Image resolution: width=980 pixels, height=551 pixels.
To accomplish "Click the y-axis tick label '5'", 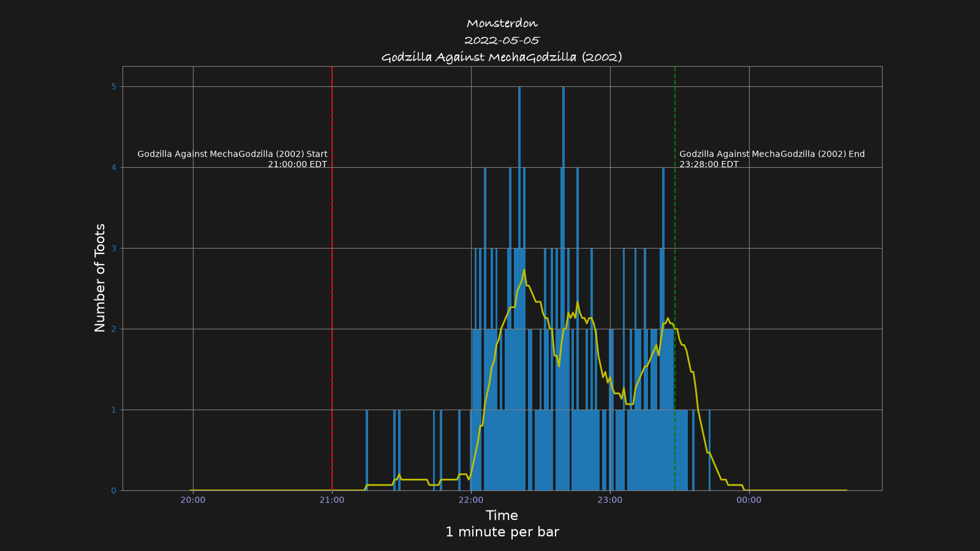I will click(x=113, y=87).
